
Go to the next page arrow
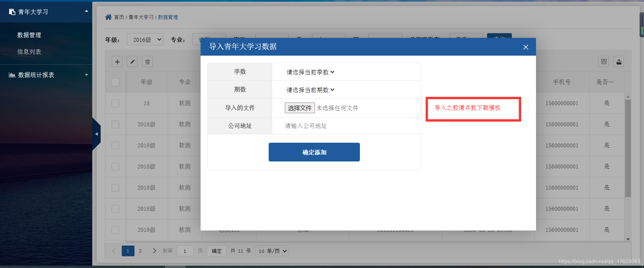pos(154,251)
